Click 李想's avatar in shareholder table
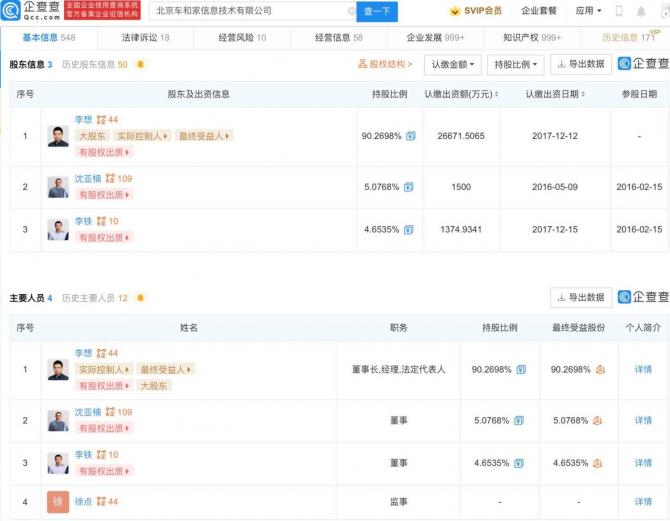This screenshot has width=670, height=521. pyautogui.click(x=58, y=136)
